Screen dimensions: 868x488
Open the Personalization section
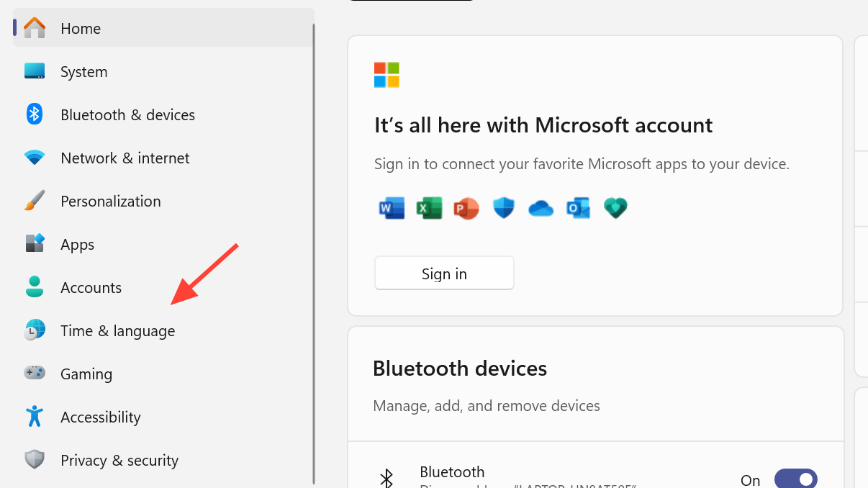coord(163,201)
